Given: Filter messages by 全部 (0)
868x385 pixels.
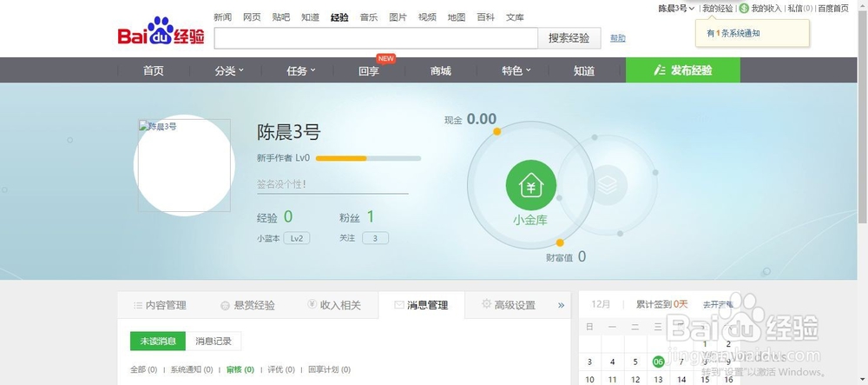Looking at the screenshot, I should [144, 369].
